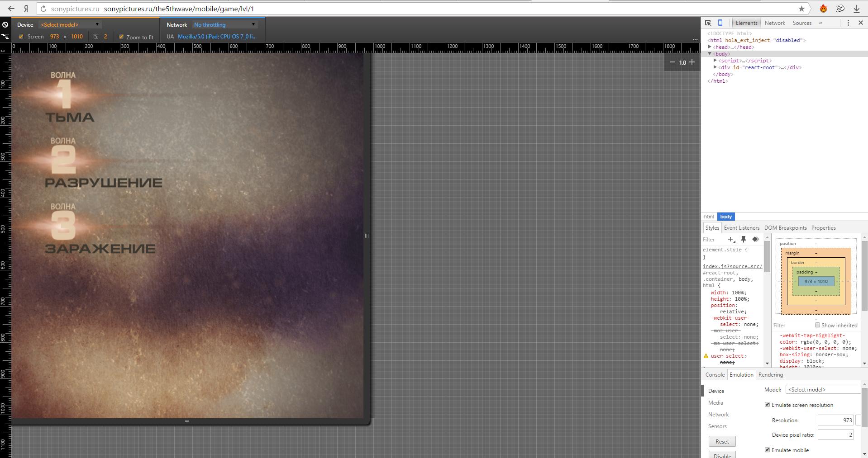Open the DOM Breakpoints tab
Screen dimensions: 868x458
tap(785, 227)
